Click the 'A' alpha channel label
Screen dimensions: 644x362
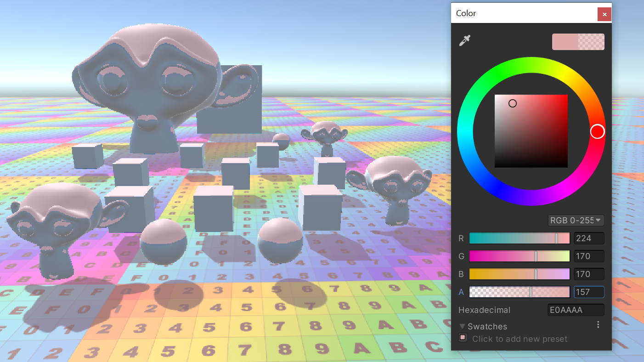(461, 292)
